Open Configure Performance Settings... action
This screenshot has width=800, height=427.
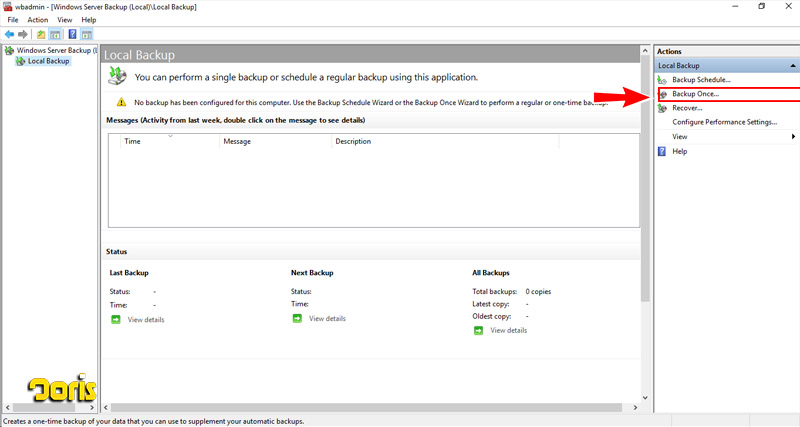click(x=724, y=122)
